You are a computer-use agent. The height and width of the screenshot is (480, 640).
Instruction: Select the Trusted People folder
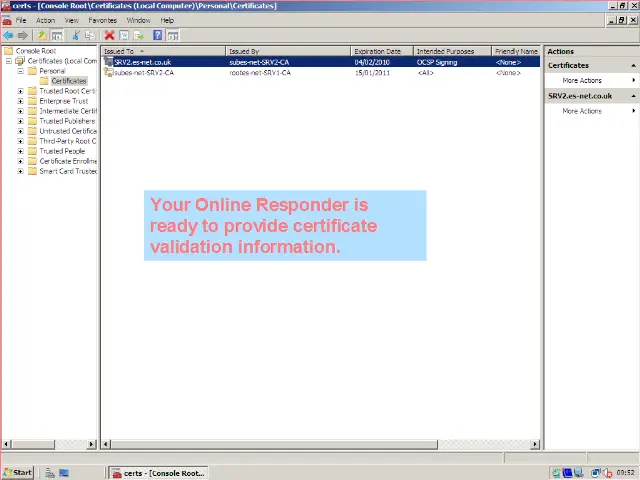tap(62, 151)
